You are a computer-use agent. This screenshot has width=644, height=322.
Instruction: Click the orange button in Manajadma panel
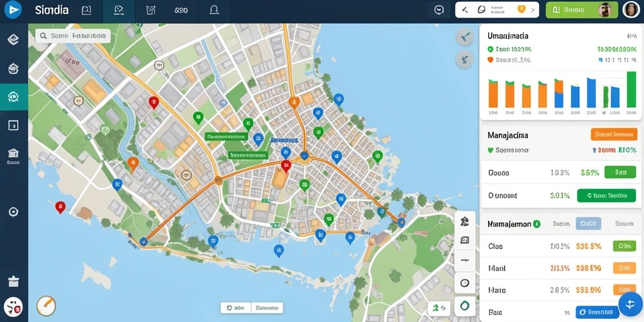point(614,135)
